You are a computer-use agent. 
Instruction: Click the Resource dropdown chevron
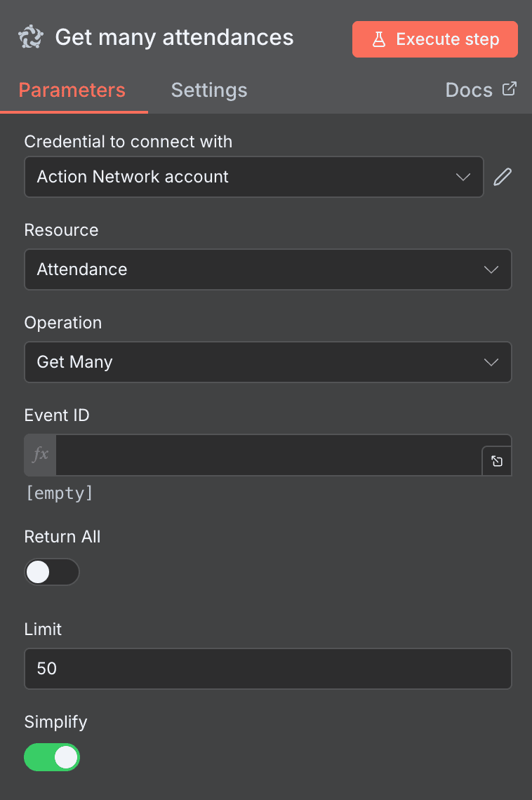pos(491,269)
